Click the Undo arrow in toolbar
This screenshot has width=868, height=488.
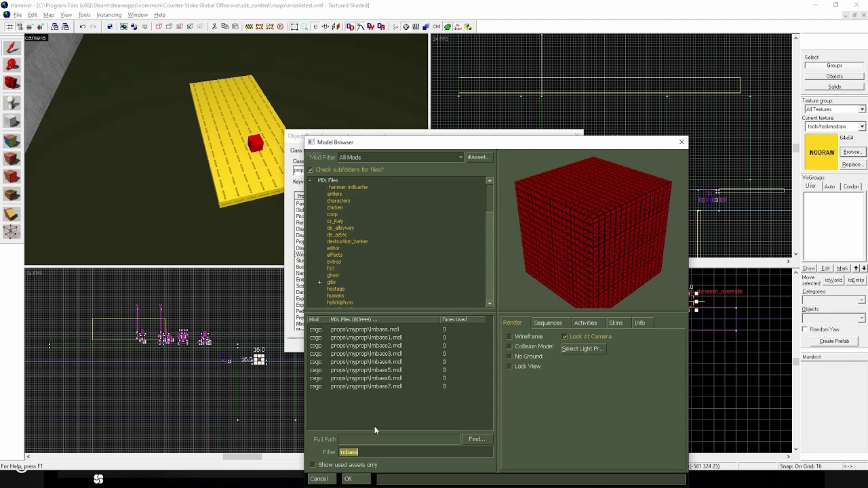coord(82,27)
